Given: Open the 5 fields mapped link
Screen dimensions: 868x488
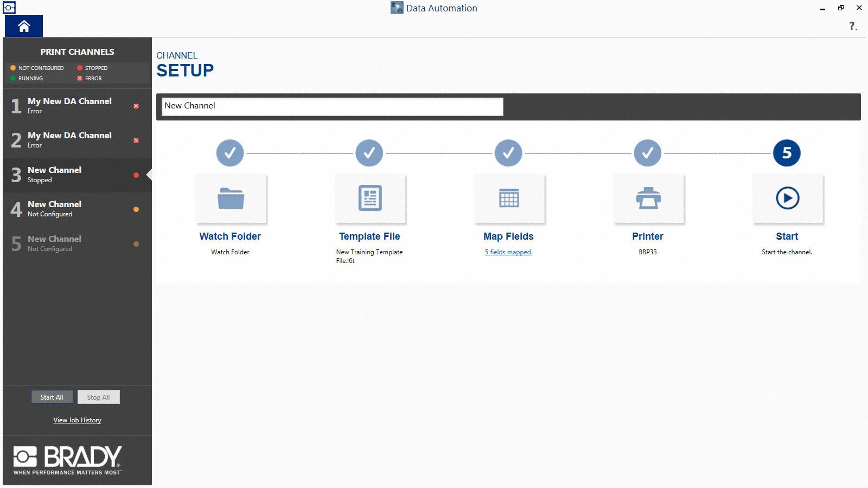Looking at the screenshot, I should (x=508, y=252).
